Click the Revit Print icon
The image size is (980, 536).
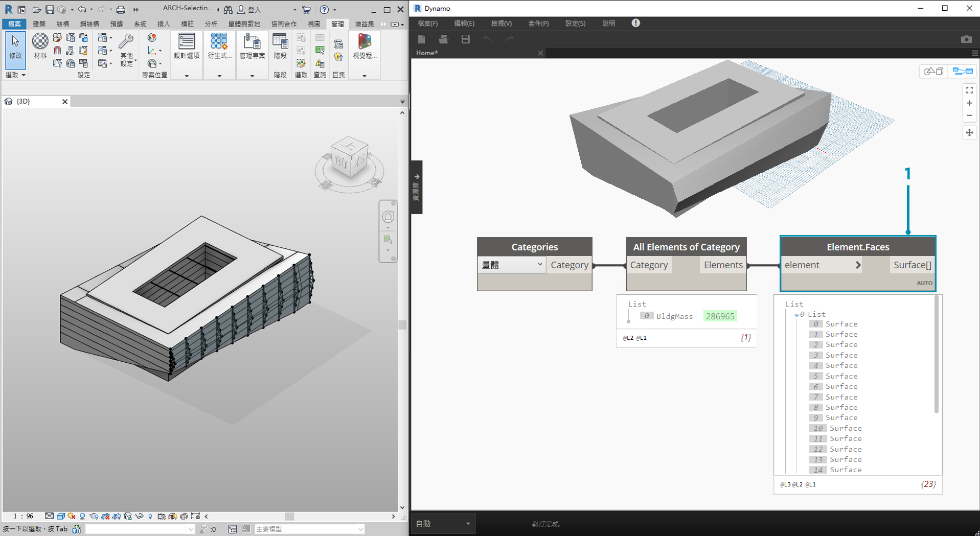[x=121, y=9]
